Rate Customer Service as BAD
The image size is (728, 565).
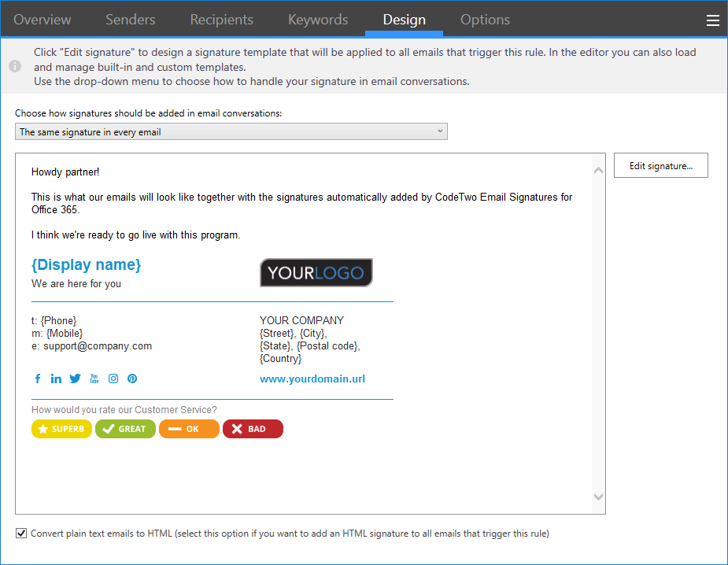(x=253, y=429)
